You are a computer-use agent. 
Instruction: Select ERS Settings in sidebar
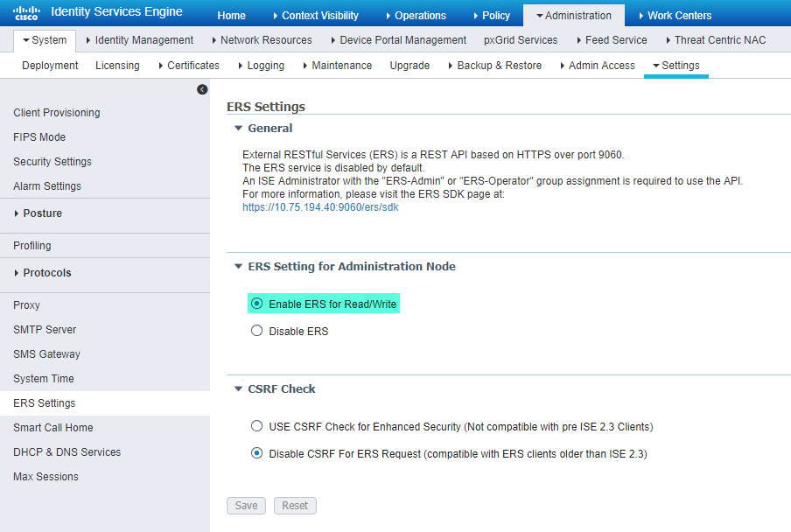(105, 403)
